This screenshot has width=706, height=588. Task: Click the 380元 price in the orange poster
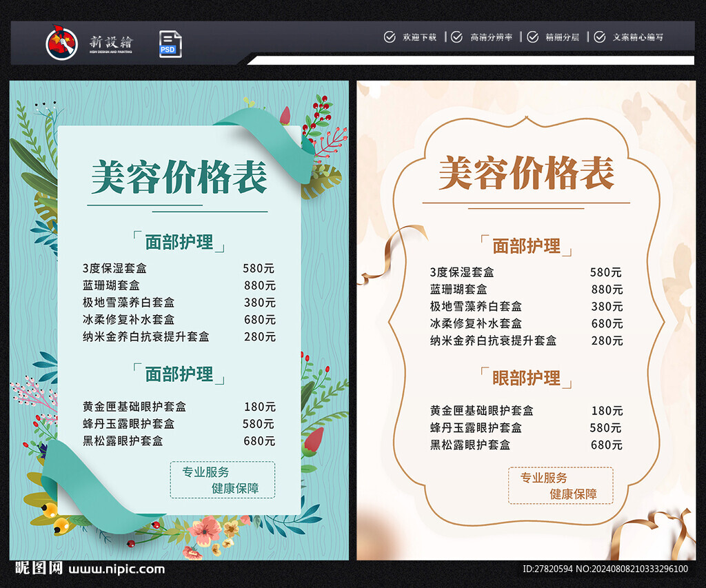coord(607,307)
